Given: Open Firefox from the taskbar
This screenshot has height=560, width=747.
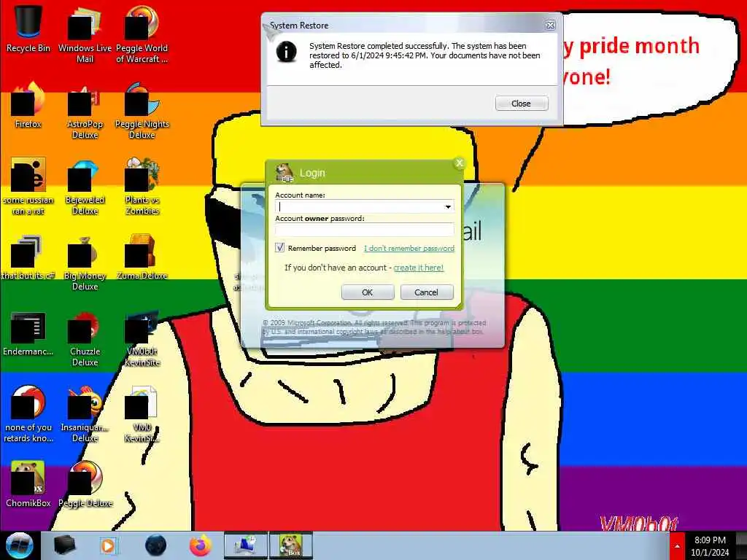Looking at the screenshot, I should click(x=201, y=545).
